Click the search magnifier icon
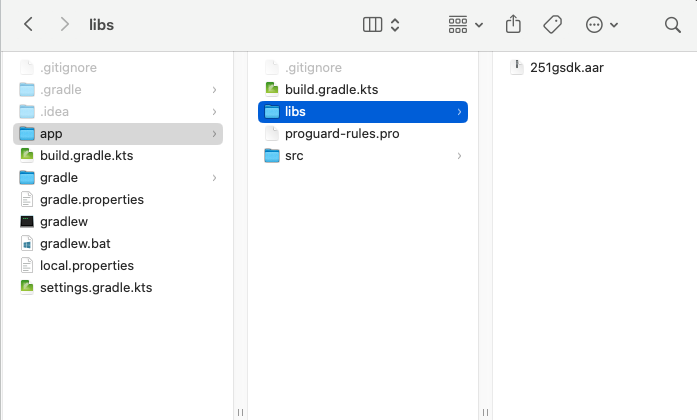The height and width of the screenshot is (420, 697). tap(672, 24)
